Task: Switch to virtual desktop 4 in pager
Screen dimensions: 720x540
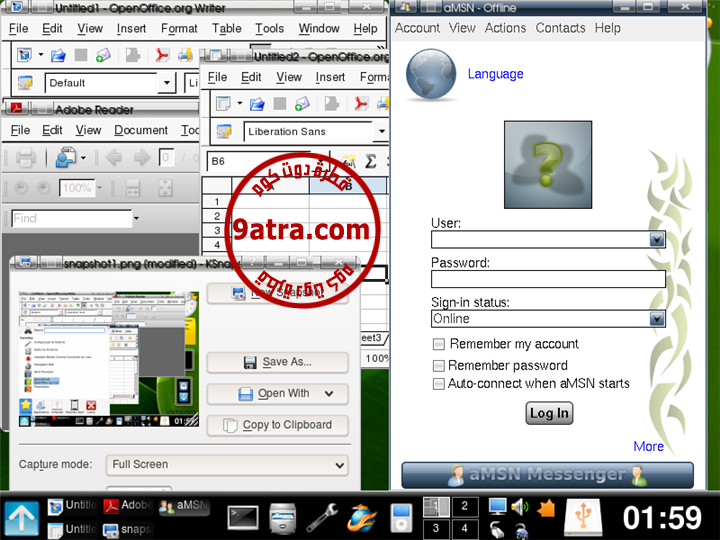Action: (465, 528)
